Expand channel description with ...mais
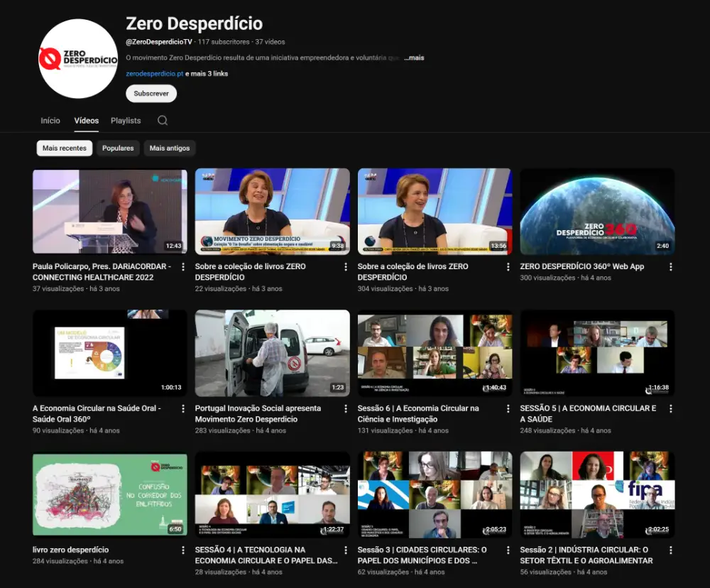 [x=414, y=58]
